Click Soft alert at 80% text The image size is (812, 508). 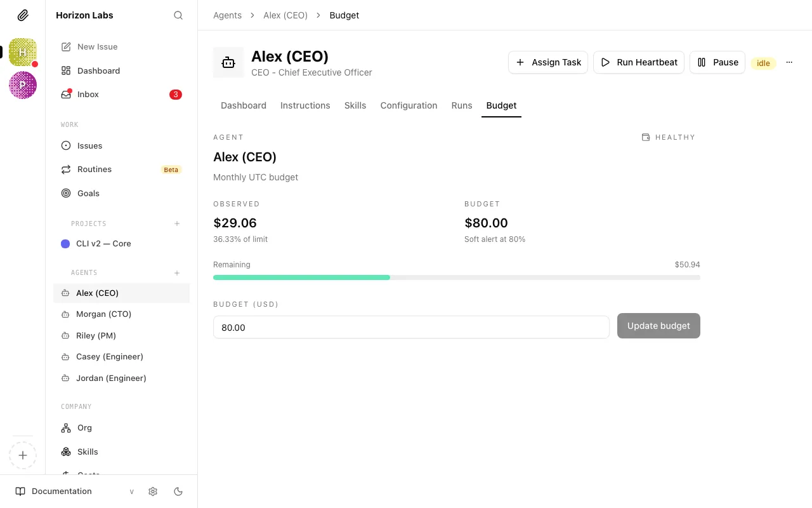click(495, 239)
